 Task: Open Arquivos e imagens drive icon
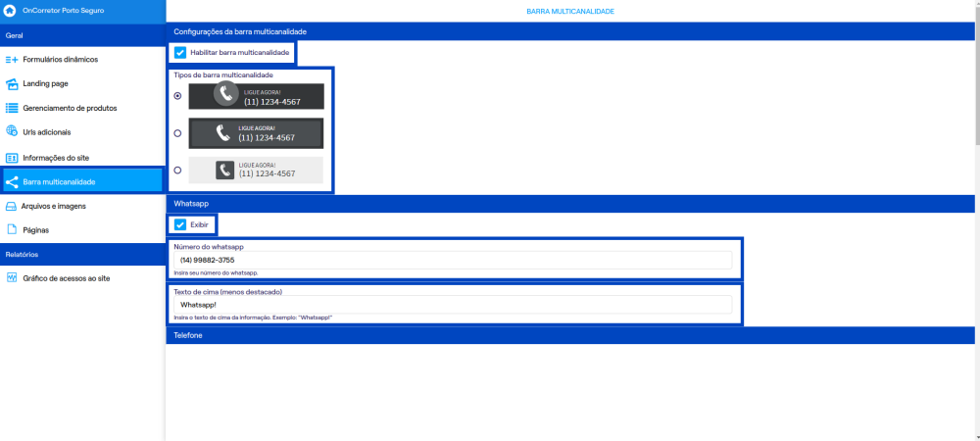11,206
